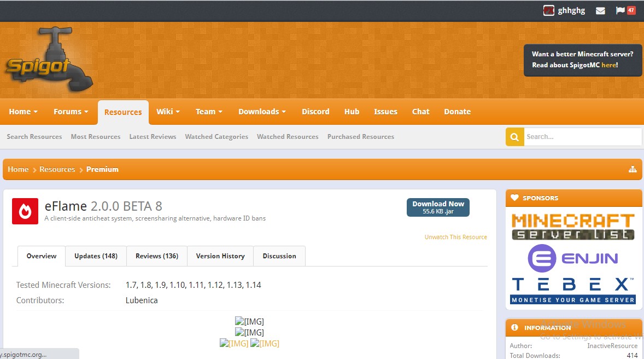Click the Total Downloads value 414
Image resolution: width=644 pixels, height=359 pixels.
[632, 356]
